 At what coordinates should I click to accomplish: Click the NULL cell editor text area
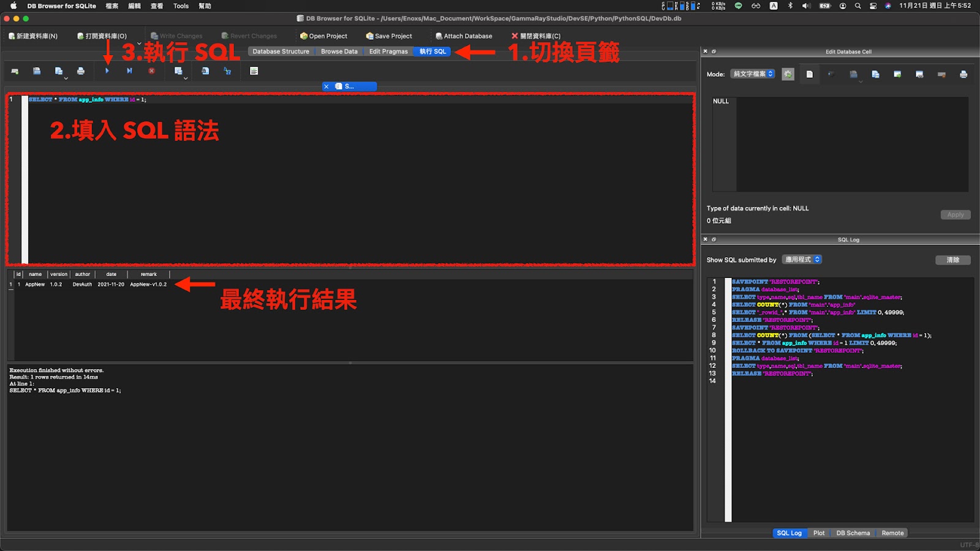840,144
